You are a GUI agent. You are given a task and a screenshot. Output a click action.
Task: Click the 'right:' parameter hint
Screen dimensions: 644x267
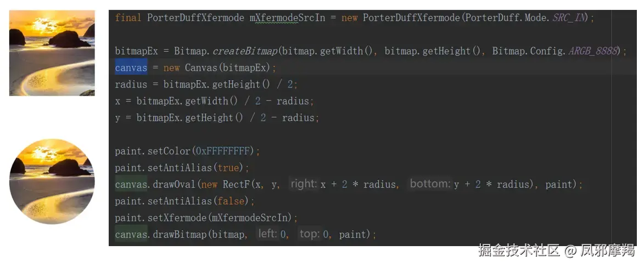pos(304,184)
